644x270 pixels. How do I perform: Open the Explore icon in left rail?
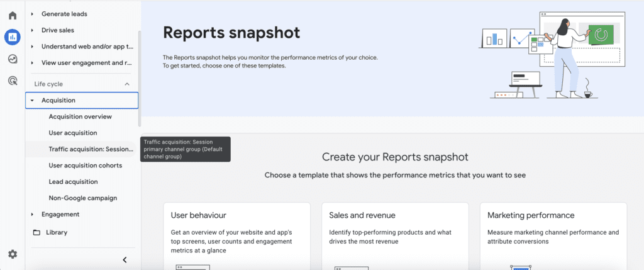pyautogui.click(x=12, y=59)
